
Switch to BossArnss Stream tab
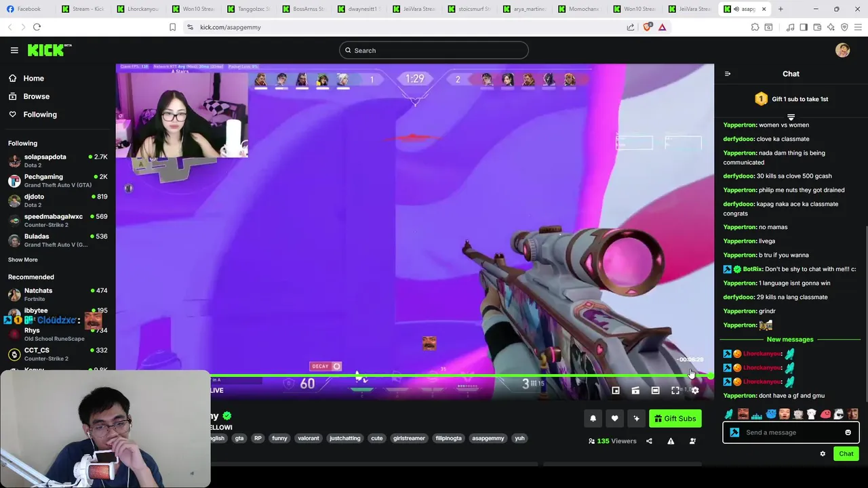[303, 9]
